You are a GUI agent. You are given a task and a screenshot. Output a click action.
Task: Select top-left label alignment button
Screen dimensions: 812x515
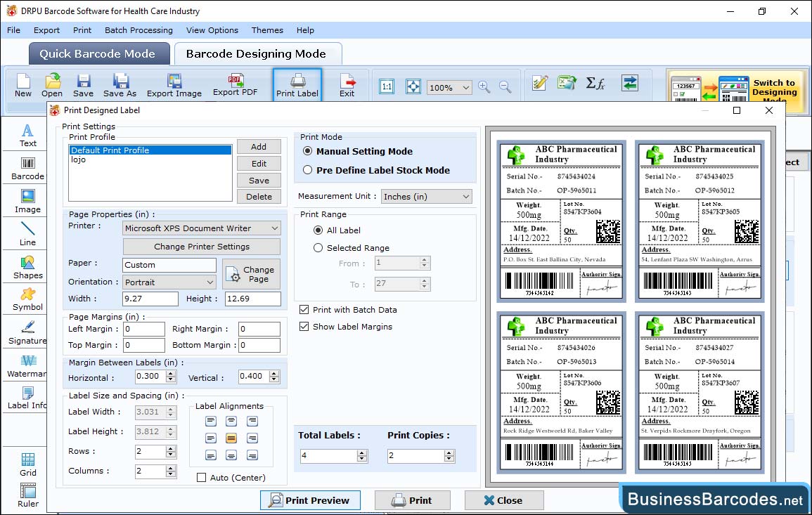click(211, 422)
